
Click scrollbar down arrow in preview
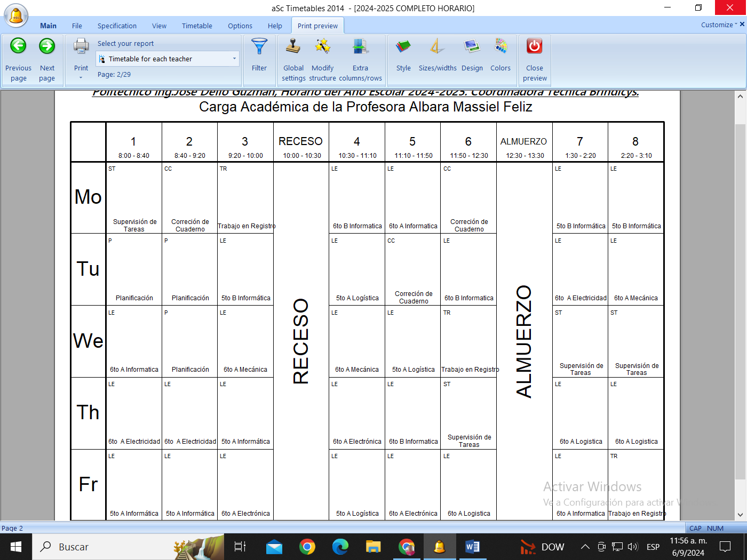(740, 515)
